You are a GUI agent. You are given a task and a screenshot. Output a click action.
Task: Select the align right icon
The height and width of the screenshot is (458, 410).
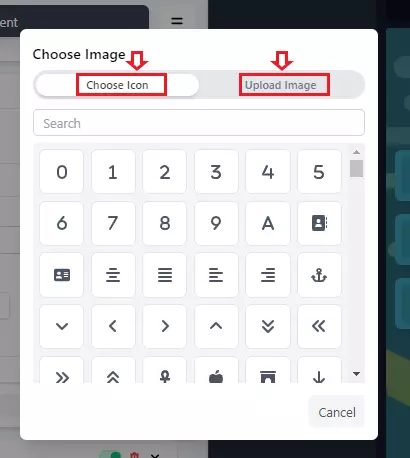268,275
